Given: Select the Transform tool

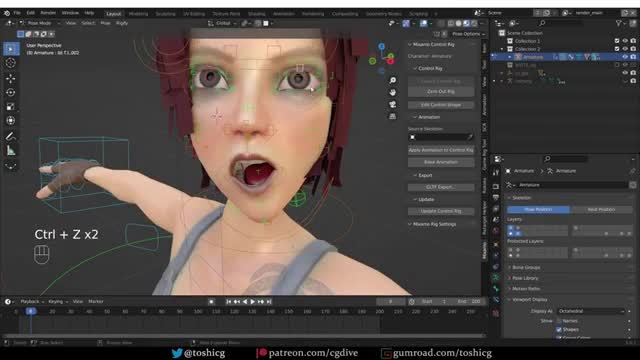Looking at the screenshot, I should click(11, 121).
